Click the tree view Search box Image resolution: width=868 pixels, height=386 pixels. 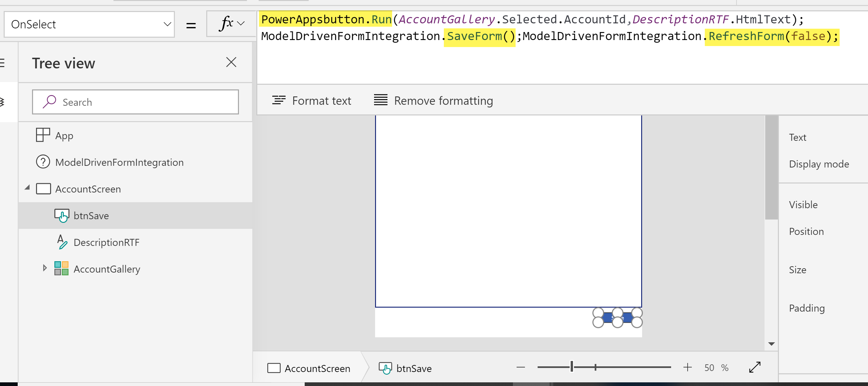pyautogui.click(x=135, y=102)
